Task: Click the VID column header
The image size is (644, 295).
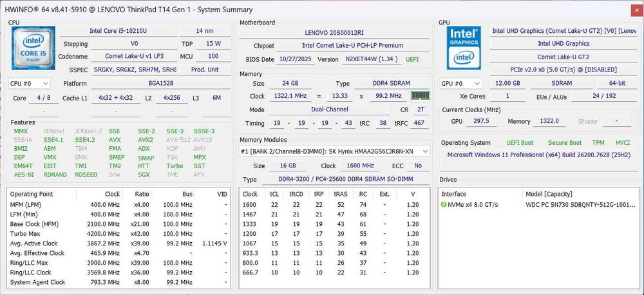Action: (212, 195)
